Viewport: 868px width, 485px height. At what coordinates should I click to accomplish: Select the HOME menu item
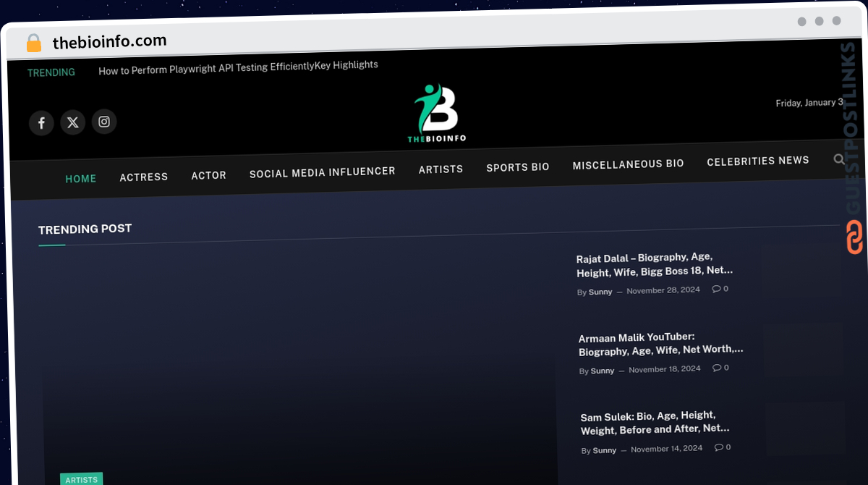pyautogui.click(x=81, y=179)
